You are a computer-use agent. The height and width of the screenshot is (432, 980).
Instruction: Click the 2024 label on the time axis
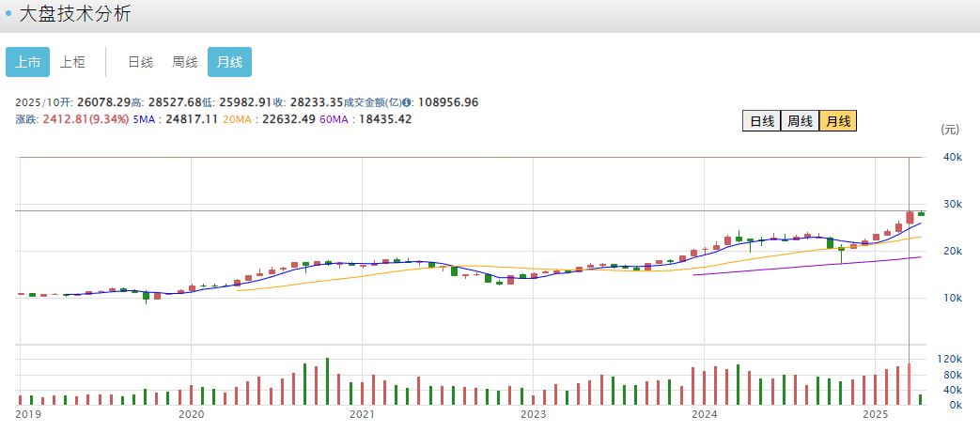[x=704, y=414]
